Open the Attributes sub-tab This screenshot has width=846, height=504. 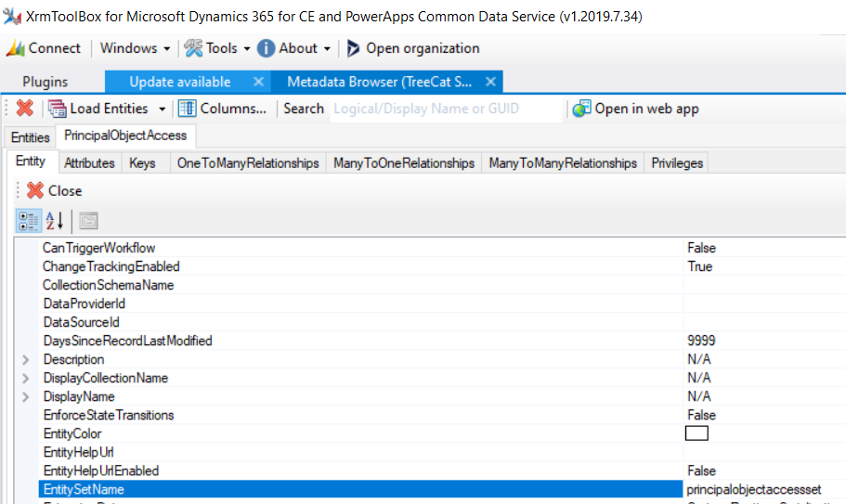(x=89, y=163)
